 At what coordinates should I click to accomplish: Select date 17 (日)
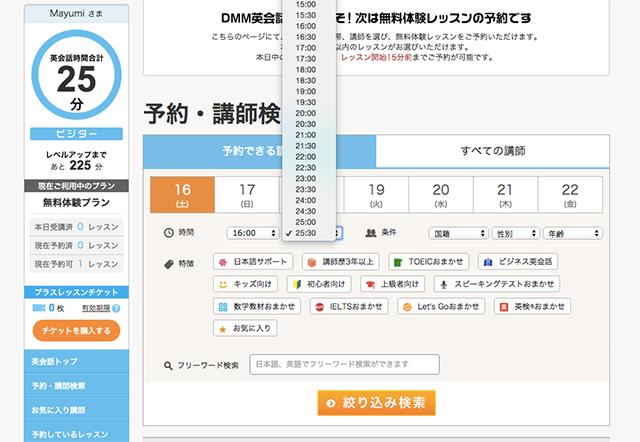click(247, 195)
